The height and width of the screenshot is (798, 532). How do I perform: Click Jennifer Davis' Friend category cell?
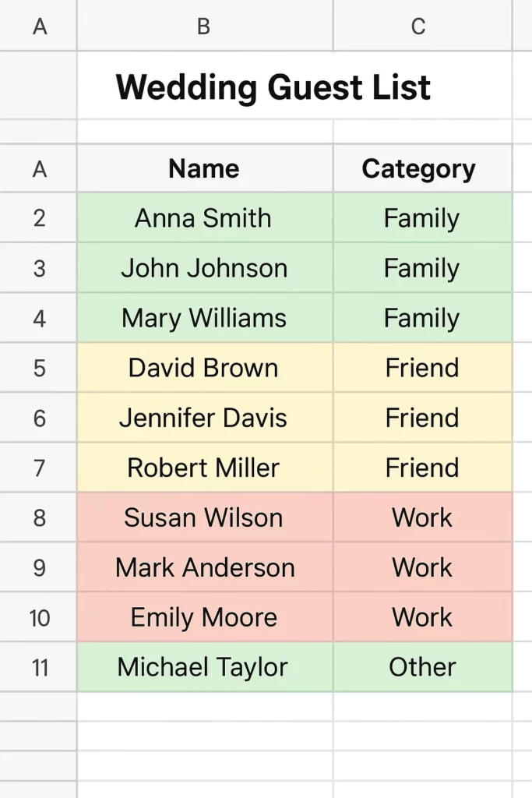pyautogui.click(x=421, y=418)
